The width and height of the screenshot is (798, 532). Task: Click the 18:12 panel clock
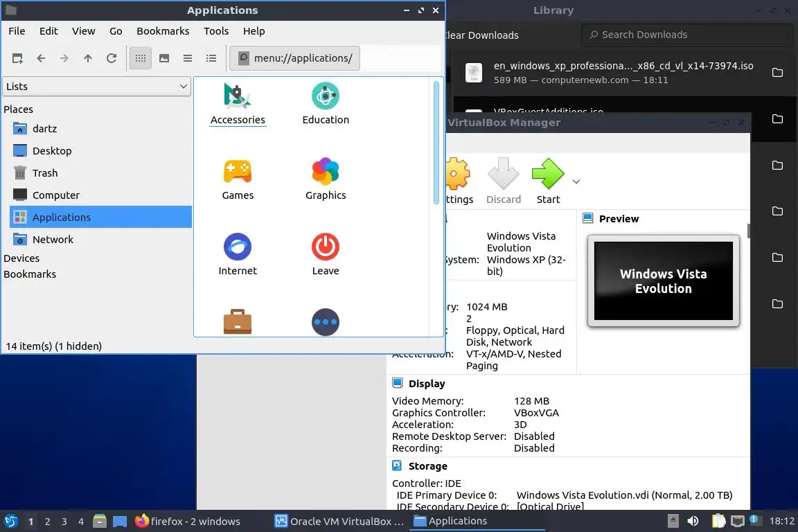[781, 522]
